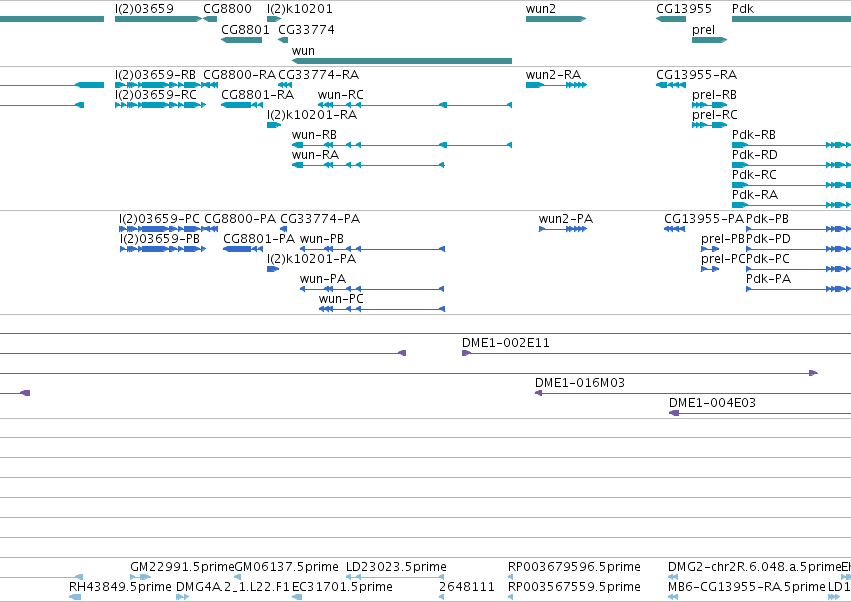Select the wun-PA protein
The image size is (851, 602).
372,289
